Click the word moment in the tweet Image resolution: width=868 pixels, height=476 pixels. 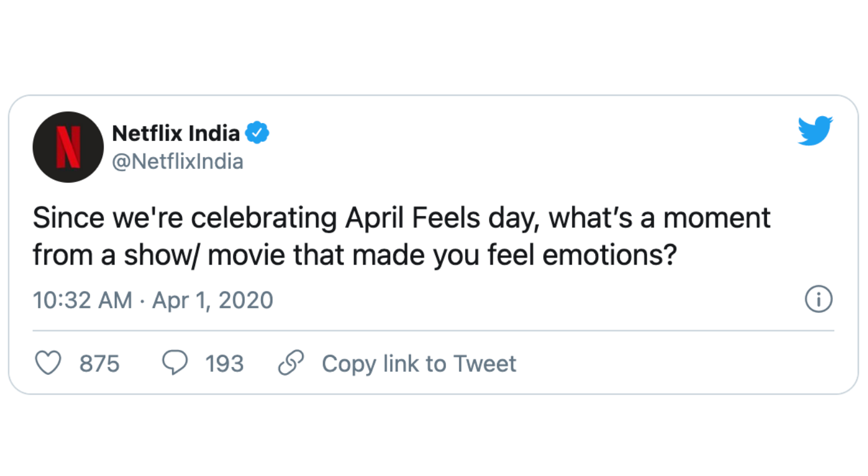(x=716, y=218)
